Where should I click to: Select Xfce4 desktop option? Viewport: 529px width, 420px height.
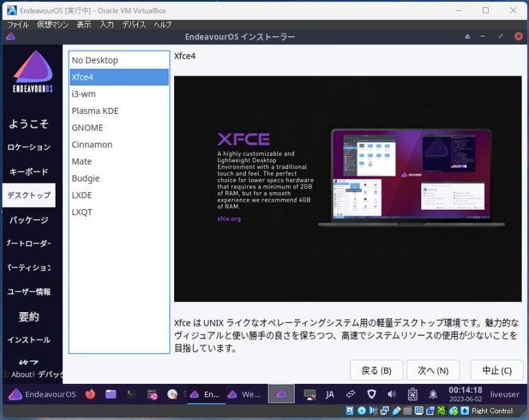tap(119, 77)
